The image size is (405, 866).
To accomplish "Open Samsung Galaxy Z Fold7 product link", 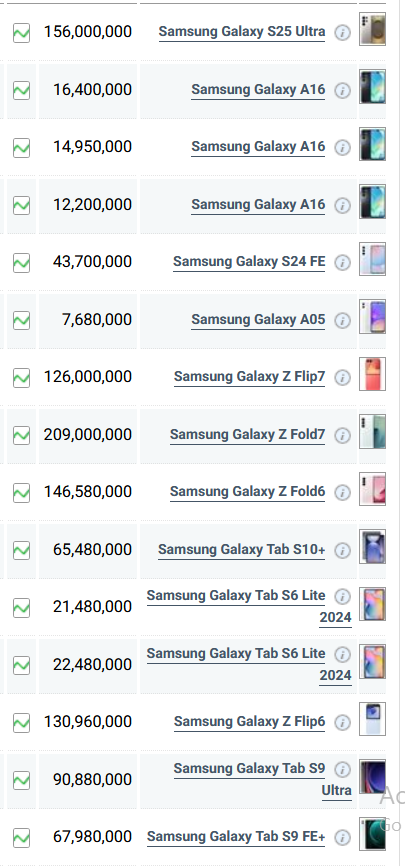I will (248, 435).
